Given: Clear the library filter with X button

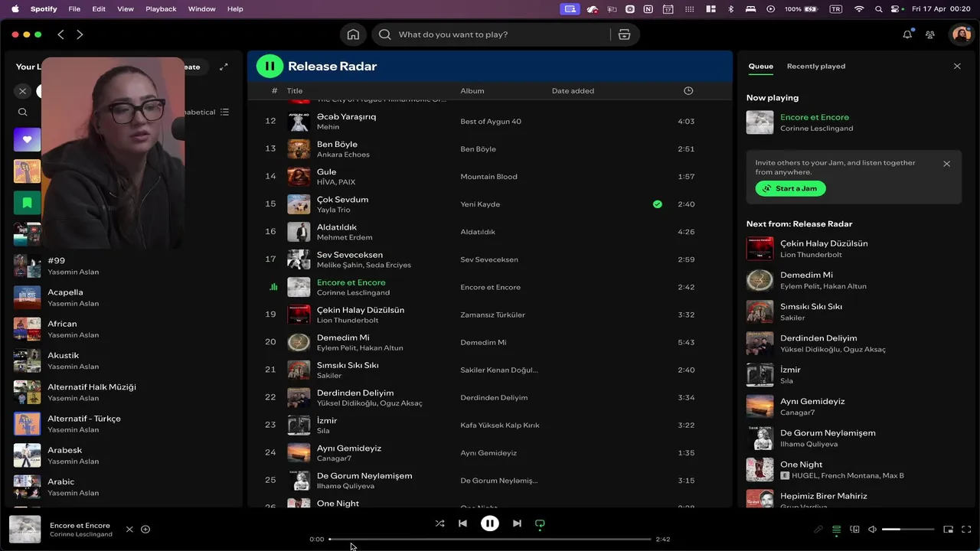Looking at the screenshot, I should [x=22, y=91].
